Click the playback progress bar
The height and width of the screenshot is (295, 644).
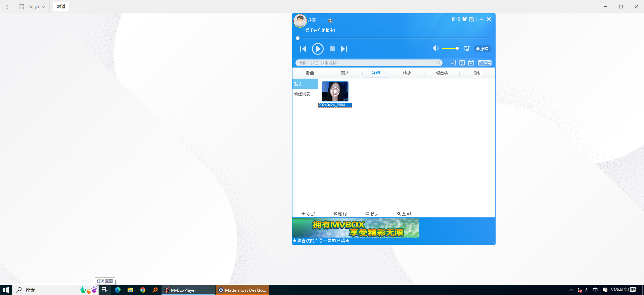[x=394, y=38]
